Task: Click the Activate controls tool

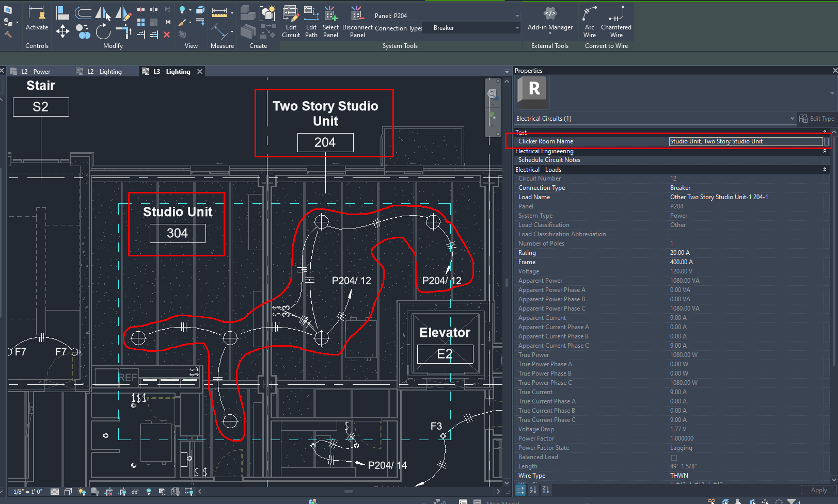Action: [x=37, y=18]
